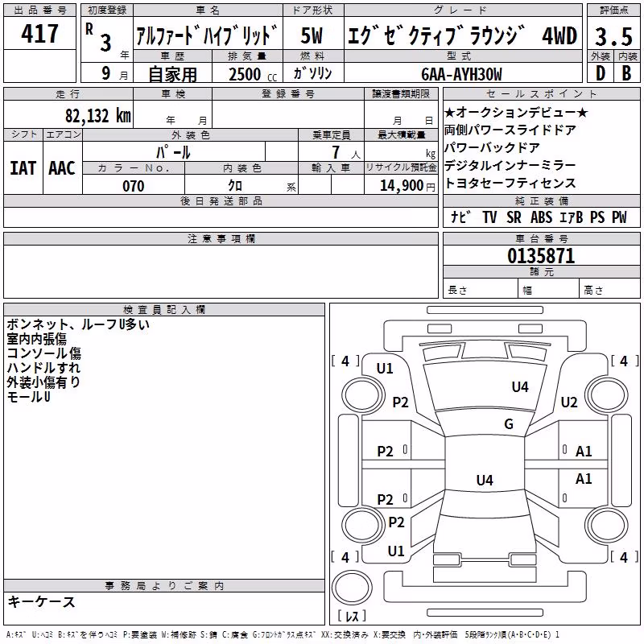The image size is (644, 644).
Task: Click the model code 6AA-AYH30W
Action: (461, 74)
